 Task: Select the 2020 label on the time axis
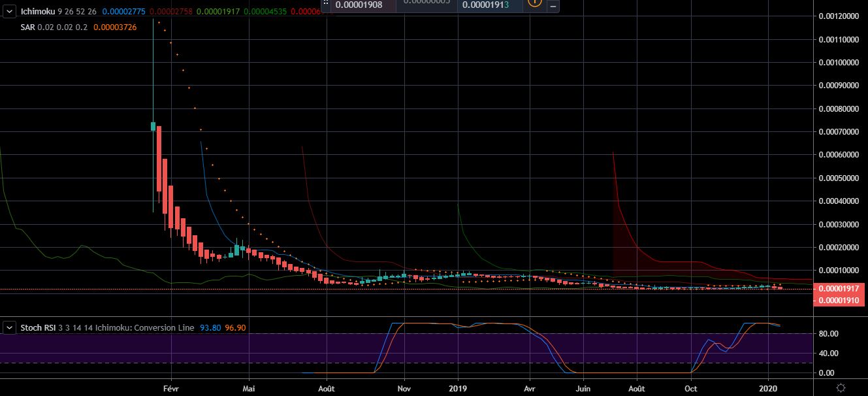pyautogui.click(x=769, y=388)
